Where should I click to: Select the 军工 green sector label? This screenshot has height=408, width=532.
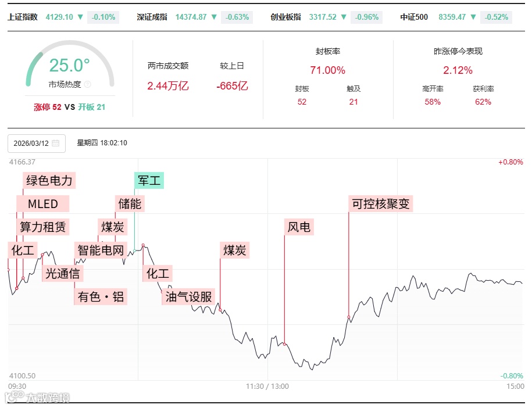pos(149,180)
